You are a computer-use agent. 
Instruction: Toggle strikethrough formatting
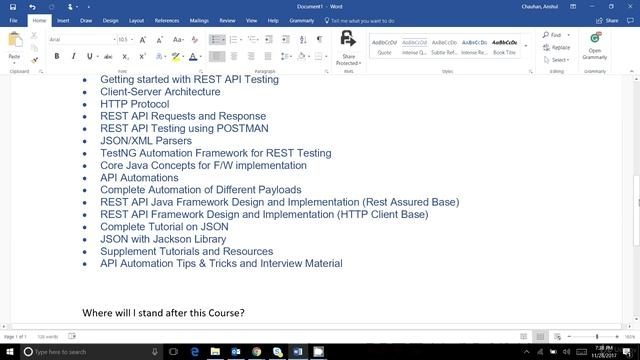click(x=108, y=56)
